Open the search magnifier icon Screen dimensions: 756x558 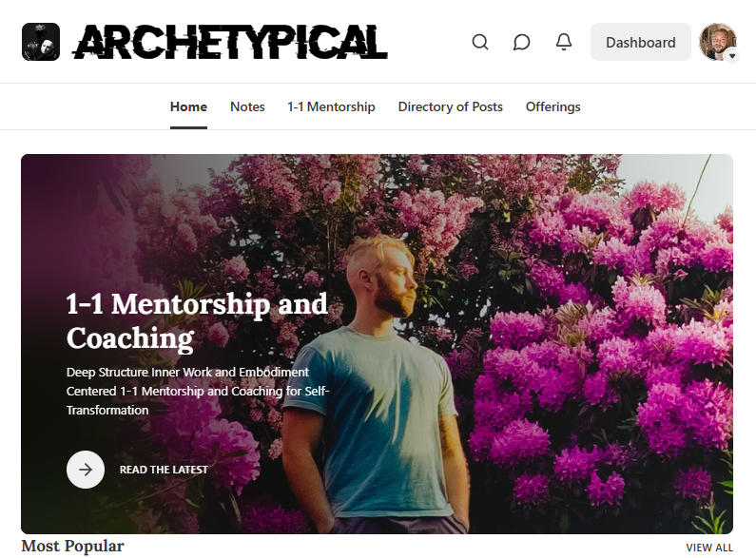click(479, 42)
